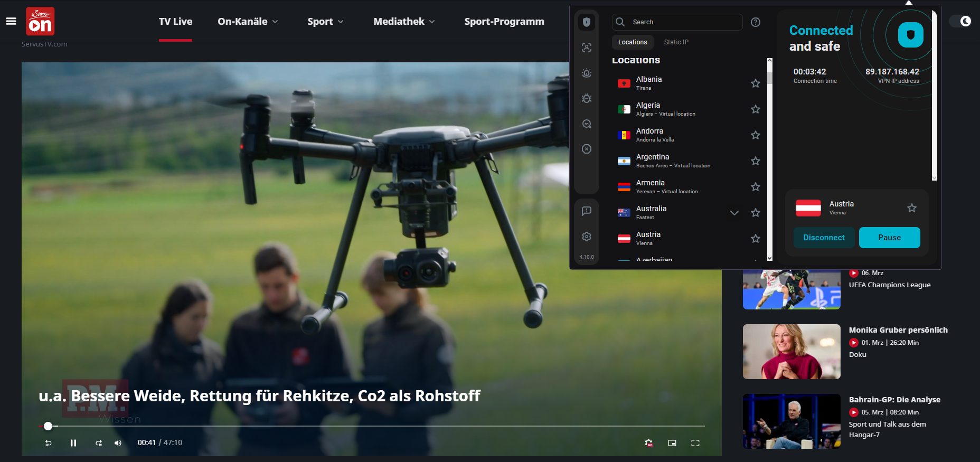Pause the VPN connection
The height and width of the screenshot is (462, 980).
pyautogui.click(x=889, y=238)
